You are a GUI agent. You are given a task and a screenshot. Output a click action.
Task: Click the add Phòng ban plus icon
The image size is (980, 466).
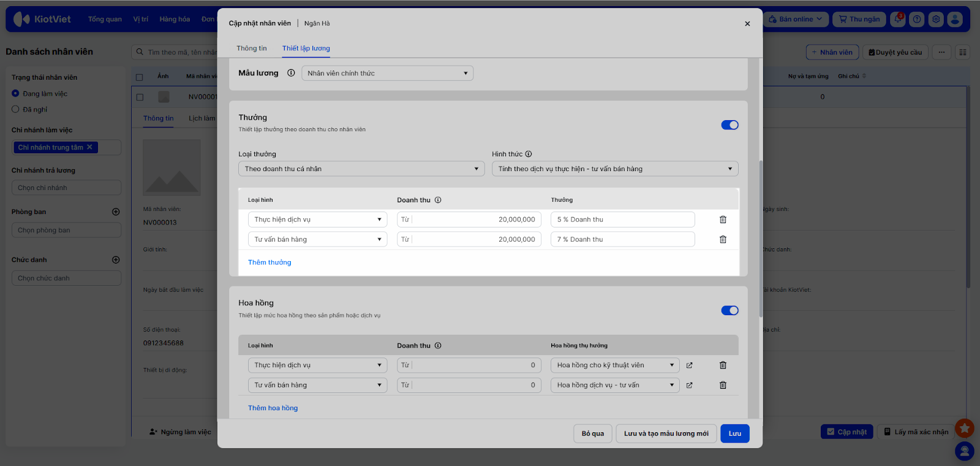tap(116, 212)
